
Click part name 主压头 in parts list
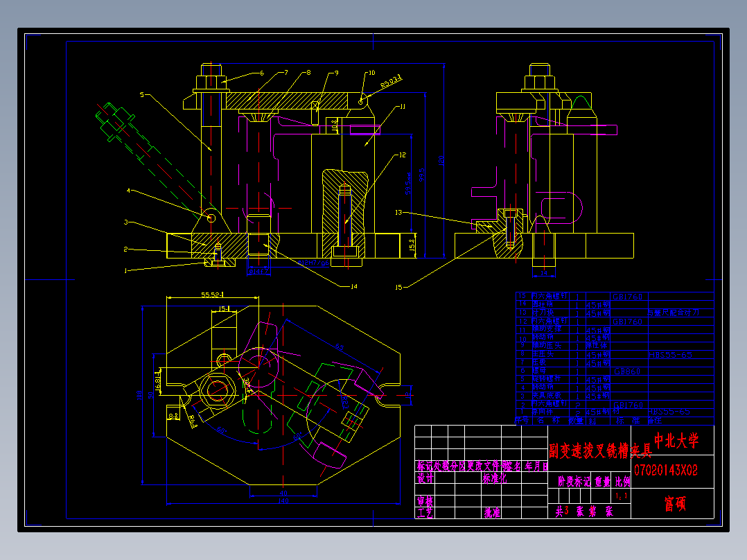pyautogui.click(x=543, y=353)
